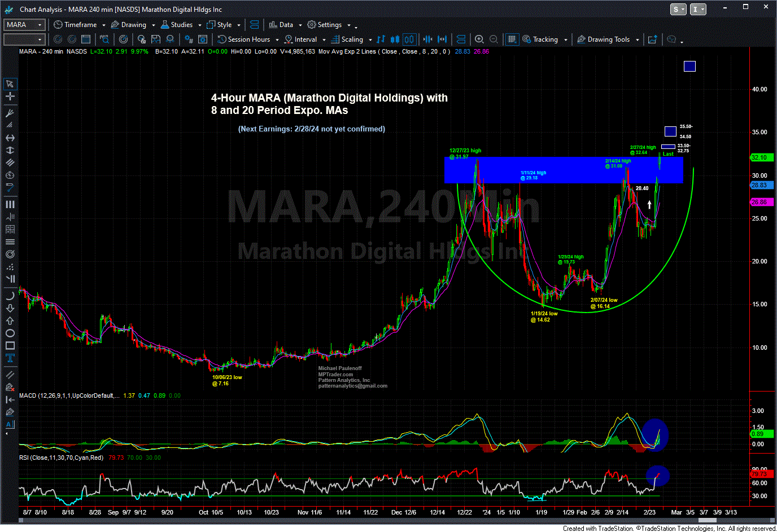This screenshot has height=532, width=777.
Task: Click the Session Hours button
Action: click(244, 39)
